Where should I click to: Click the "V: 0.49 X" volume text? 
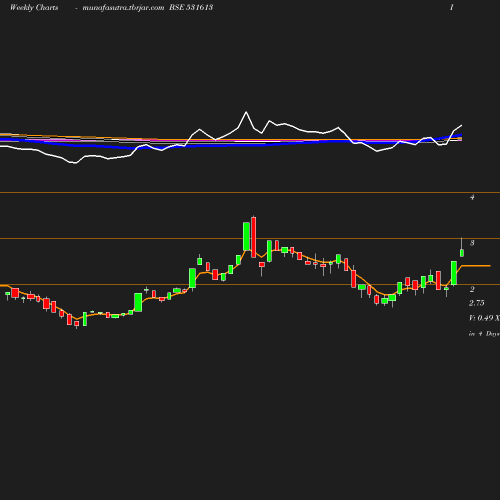tap(484, 318)
